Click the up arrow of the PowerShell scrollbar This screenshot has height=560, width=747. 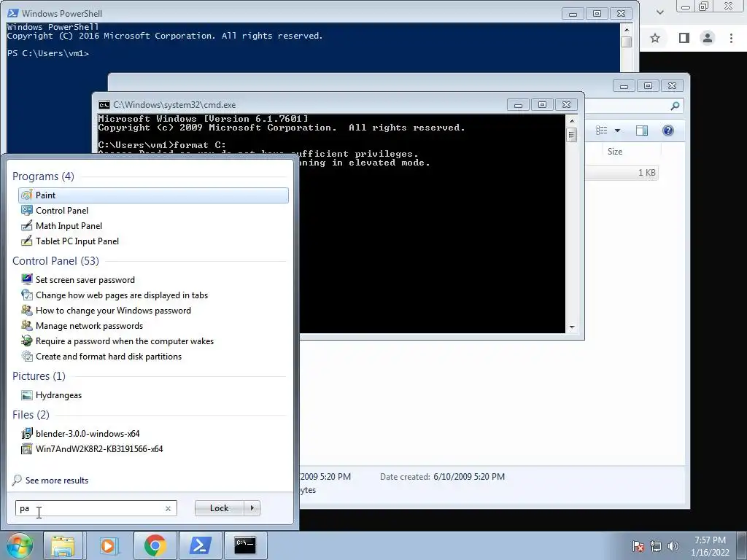627,29
